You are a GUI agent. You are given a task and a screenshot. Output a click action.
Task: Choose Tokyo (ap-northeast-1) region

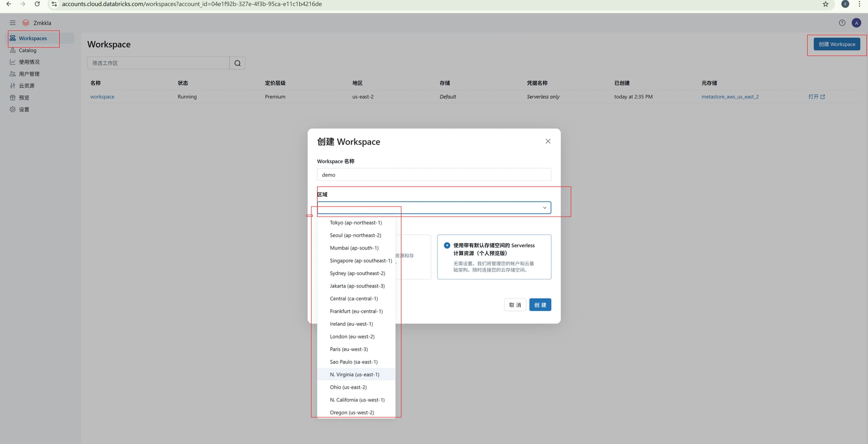[x=356, y=222]
